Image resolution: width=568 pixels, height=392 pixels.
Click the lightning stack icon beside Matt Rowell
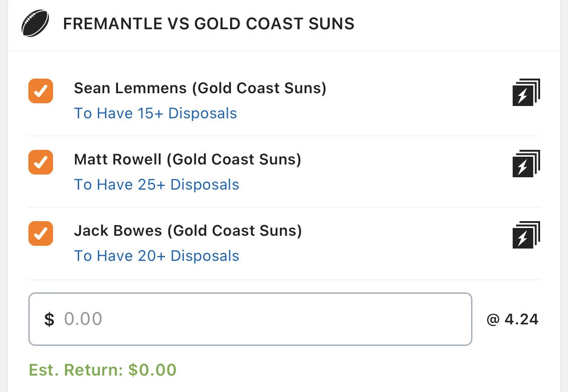tap(526, 164)
